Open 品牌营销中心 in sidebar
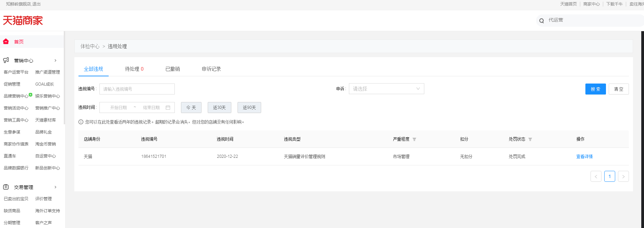Image resolution: width=644 pixels, height=228 pixels. coord(16,96)
